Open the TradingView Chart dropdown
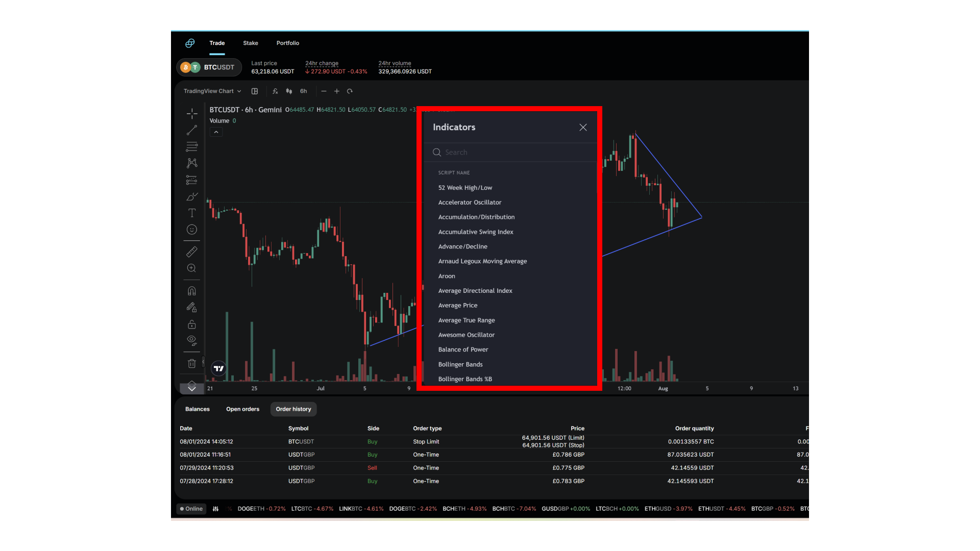The width and height of the screenshot is (980, 551). [211, 91]
